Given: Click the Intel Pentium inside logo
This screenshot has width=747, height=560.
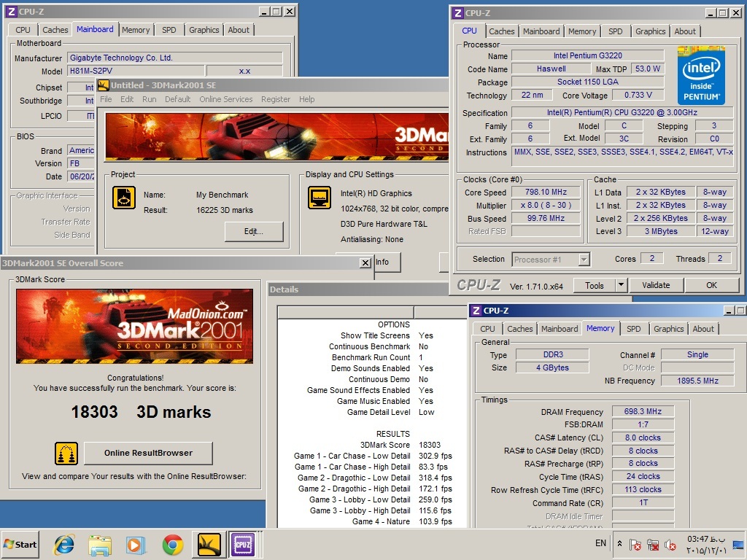Looking at the screenshot, I should coord(701,75).
